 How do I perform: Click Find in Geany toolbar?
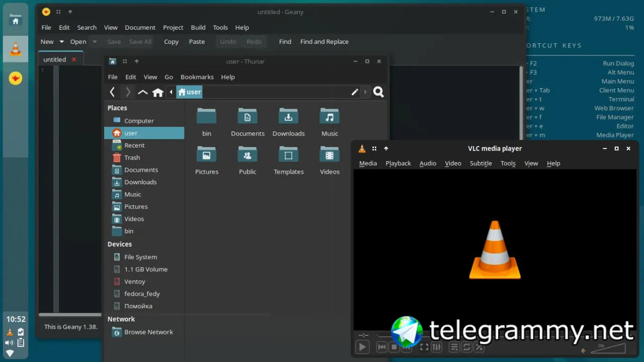click(x=285, y=42)
